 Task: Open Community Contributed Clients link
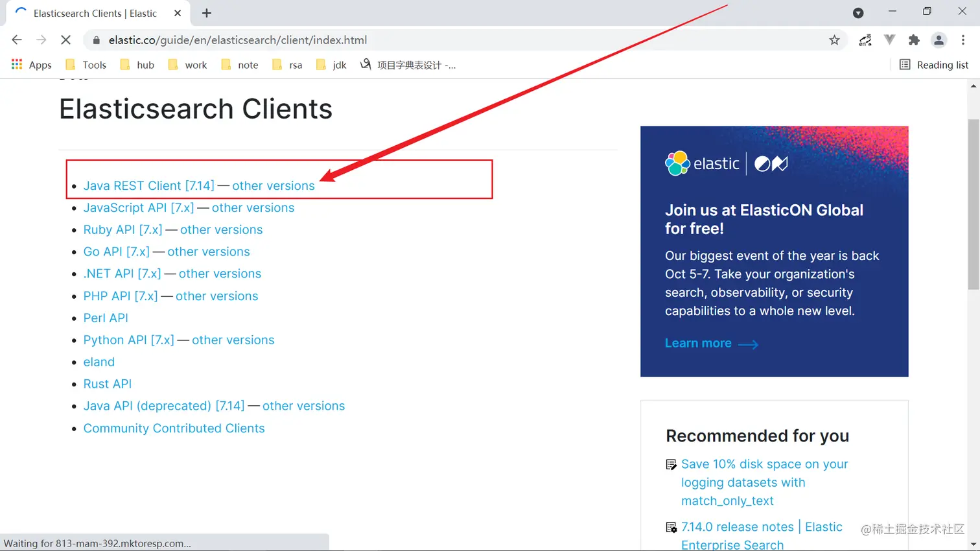coord(174,428)
